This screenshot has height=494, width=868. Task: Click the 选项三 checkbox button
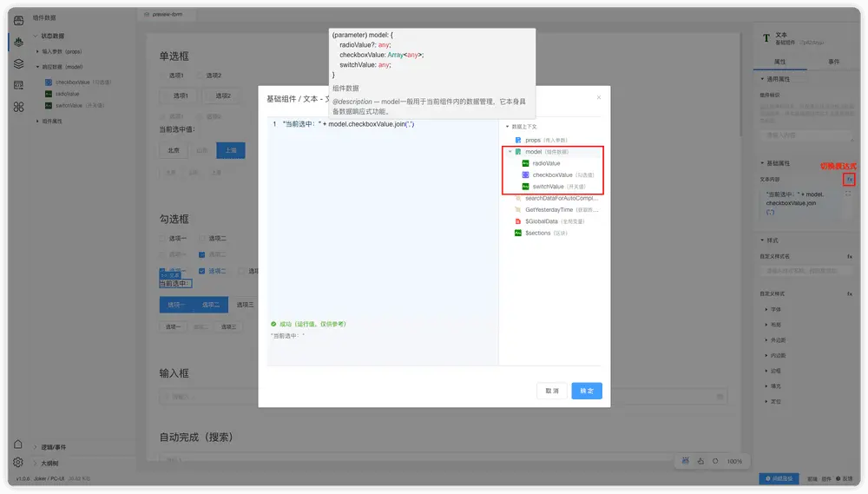pyautogui.click(x=244, y=305)
